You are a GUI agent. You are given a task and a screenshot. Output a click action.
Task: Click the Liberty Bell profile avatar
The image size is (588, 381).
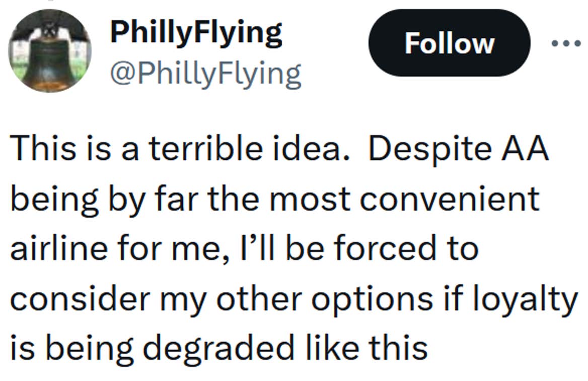coord(49,50)
